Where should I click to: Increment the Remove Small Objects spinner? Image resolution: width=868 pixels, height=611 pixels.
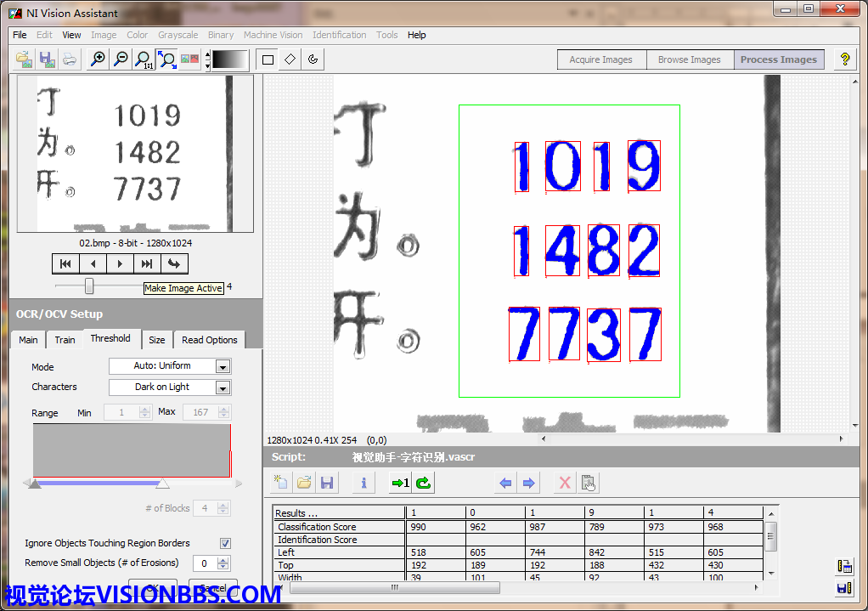(x=223, y=559)
